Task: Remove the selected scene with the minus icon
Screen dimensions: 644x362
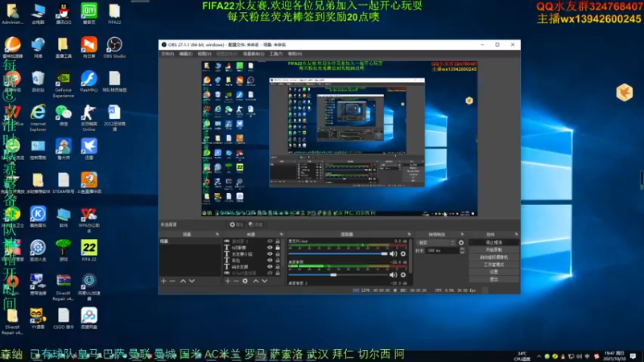Action: [x=172, y=281]
